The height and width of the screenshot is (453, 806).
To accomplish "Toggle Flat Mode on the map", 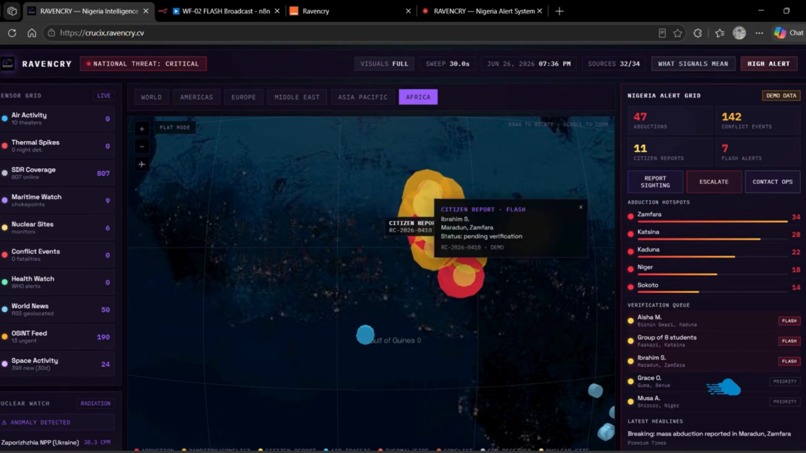I will pos(175,128).
